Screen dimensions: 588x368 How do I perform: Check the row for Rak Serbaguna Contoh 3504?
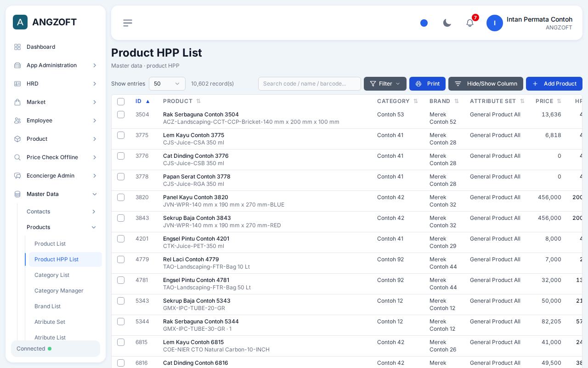[x=121, y=115]
